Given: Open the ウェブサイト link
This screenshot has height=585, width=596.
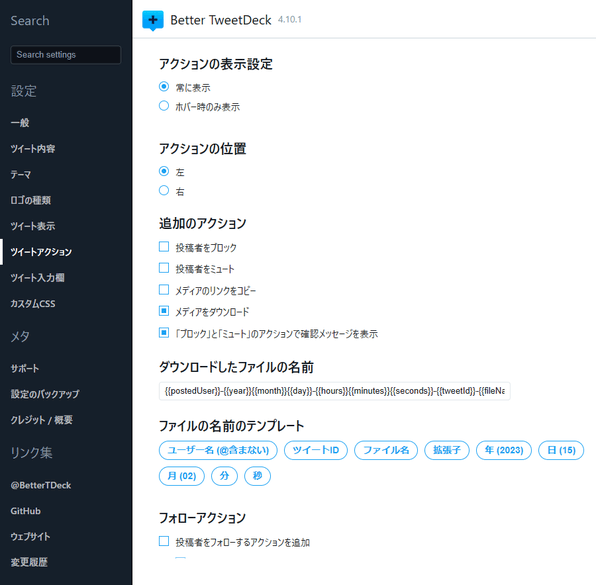Looking at the screenshot, I should pyautogui.click(x=30, y=537).
